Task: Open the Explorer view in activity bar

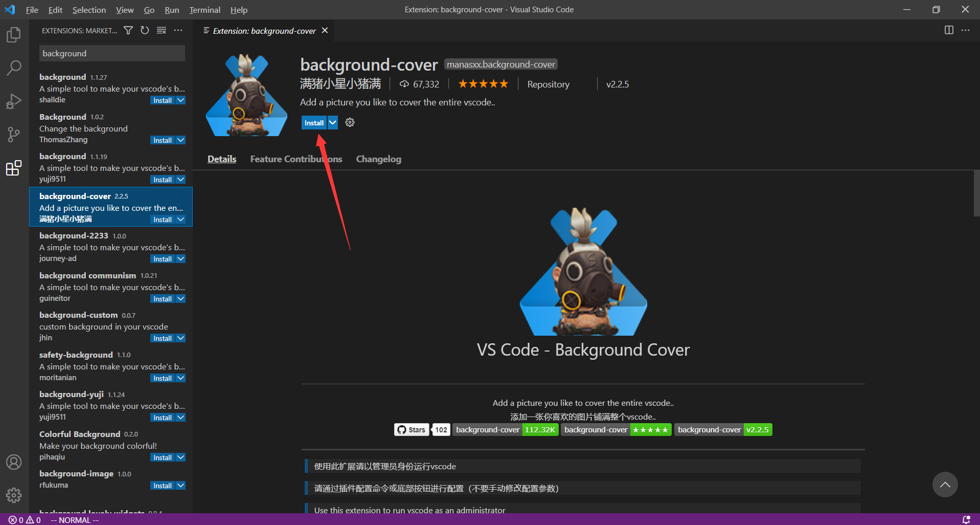Action: [14, 35]
